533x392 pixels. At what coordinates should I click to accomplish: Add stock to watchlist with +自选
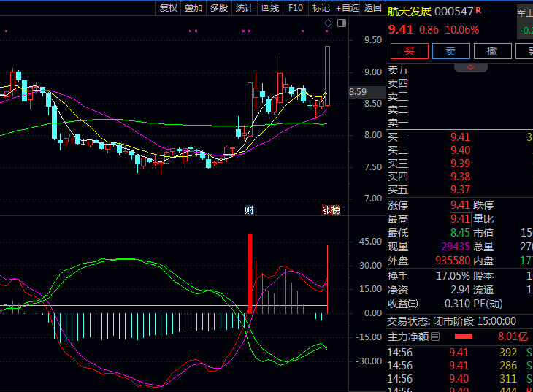point(348,8)
